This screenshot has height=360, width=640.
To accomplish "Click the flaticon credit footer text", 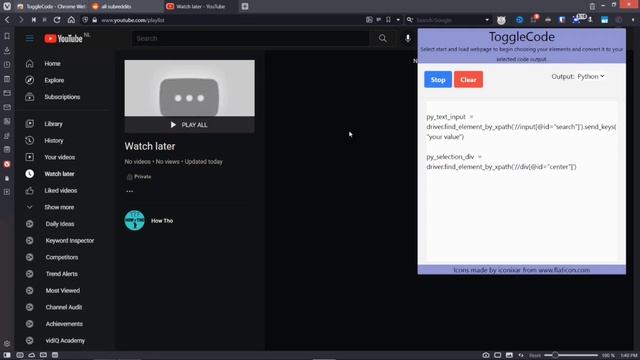I will coord(521,270).
